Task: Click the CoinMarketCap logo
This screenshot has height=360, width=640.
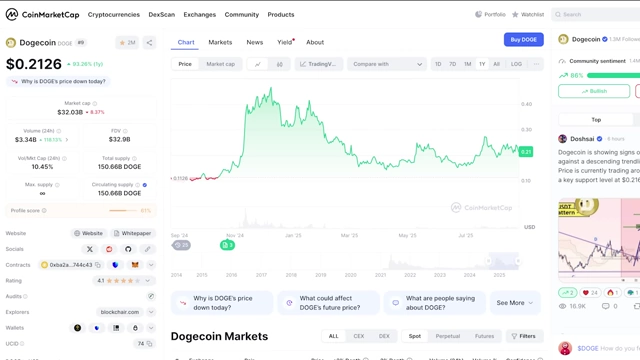Action: [42, 14]
